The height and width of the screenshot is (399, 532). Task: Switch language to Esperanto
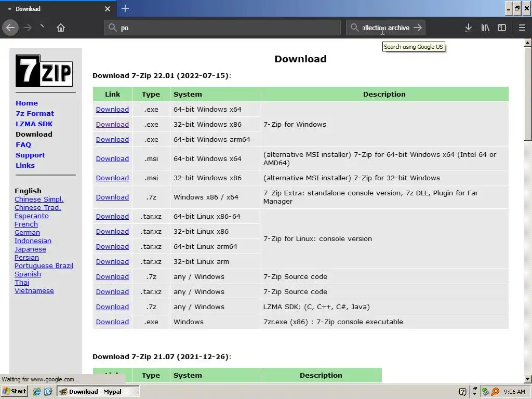click(x=32, y=216)
